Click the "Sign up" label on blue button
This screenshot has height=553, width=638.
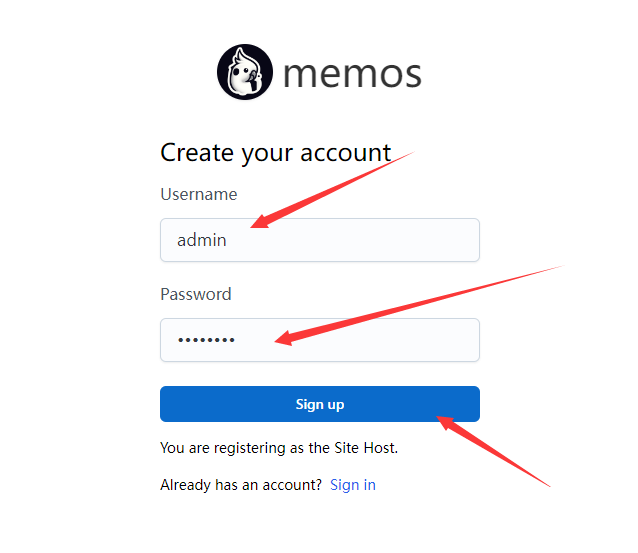coord(320,404)
